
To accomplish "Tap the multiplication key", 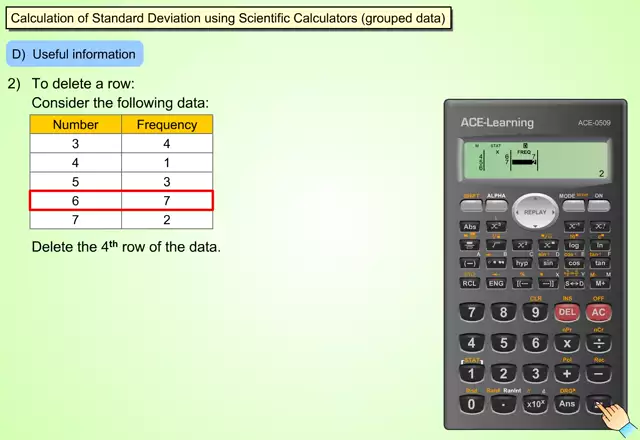I will 567,343.
